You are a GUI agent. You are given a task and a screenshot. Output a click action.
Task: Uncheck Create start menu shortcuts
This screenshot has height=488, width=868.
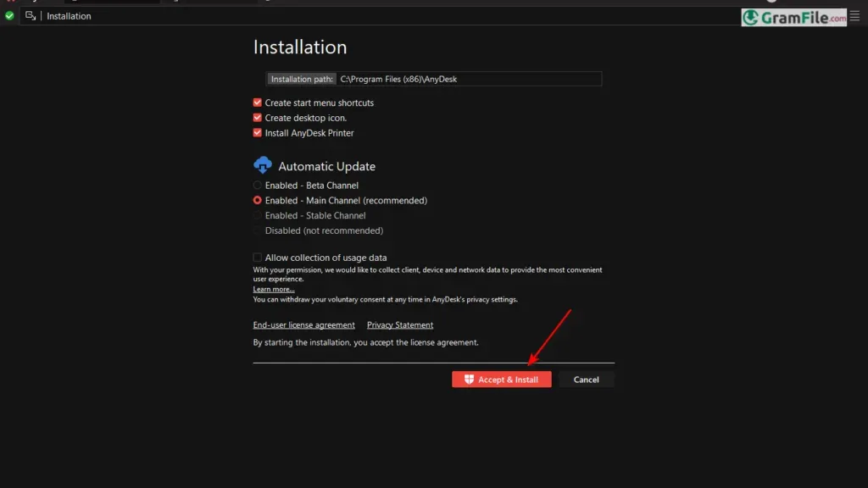click(x=258, y=103)
